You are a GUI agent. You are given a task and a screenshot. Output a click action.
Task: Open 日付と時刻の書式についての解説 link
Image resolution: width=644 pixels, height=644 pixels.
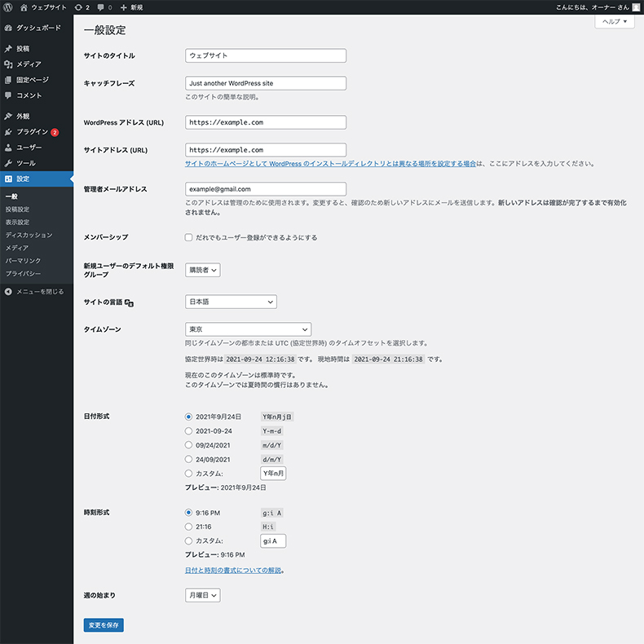234,570
